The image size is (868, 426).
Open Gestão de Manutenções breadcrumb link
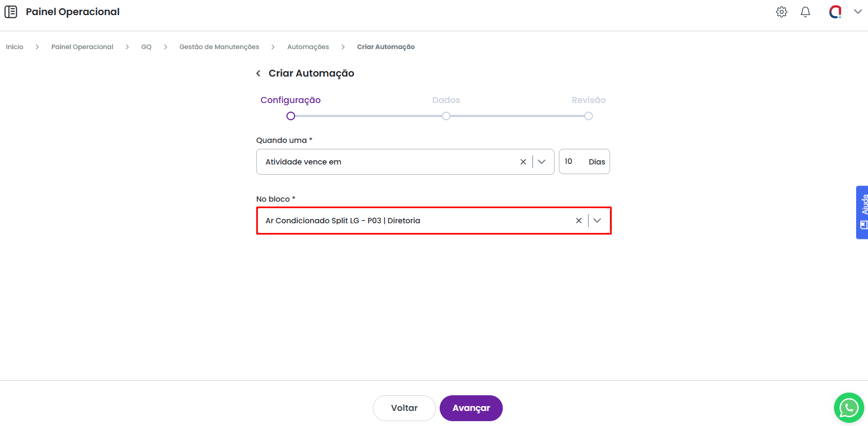point(219,47)
